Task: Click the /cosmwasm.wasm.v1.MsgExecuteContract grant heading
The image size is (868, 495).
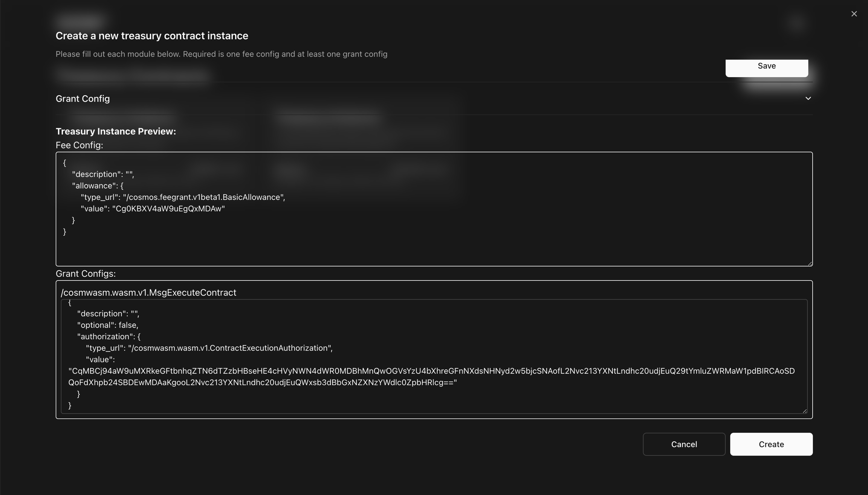Action: [148, 292]
